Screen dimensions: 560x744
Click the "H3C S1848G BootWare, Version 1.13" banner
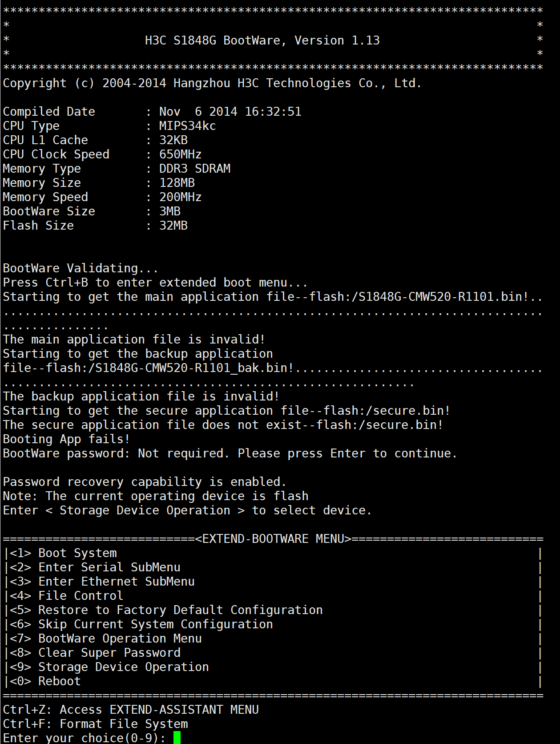262,40
